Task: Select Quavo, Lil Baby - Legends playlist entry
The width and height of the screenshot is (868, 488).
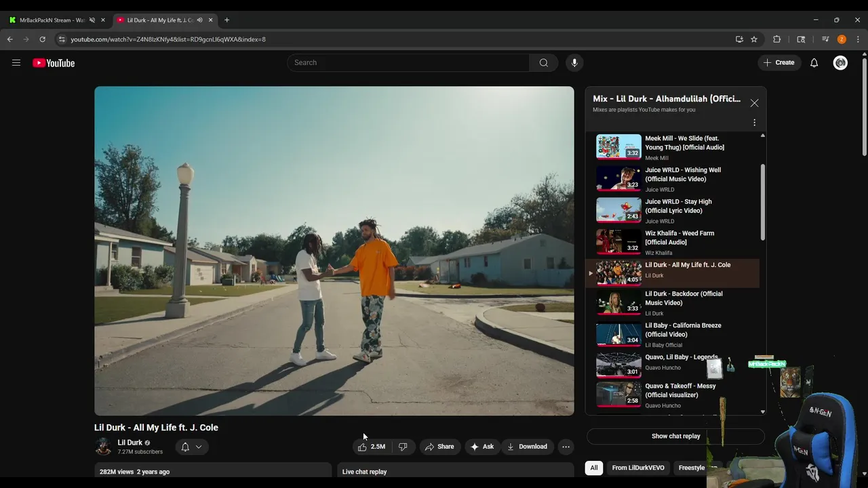Action: pyautogui.click(x=672, y=365)
